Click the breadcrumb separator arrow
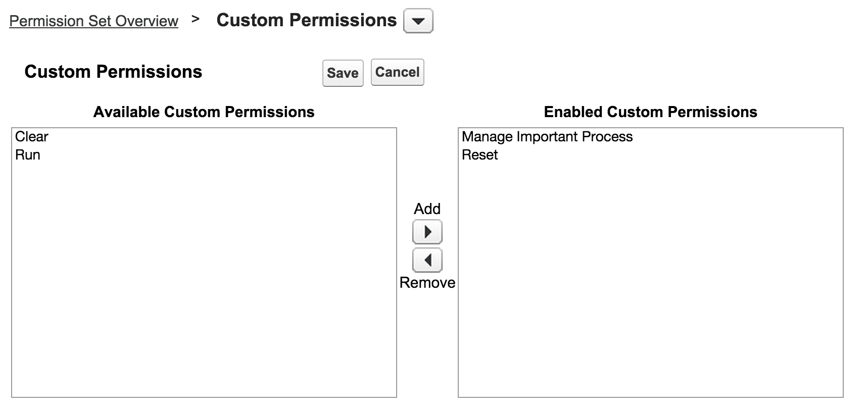The width and height of the screenshot is (868, 412). point(196,19)
